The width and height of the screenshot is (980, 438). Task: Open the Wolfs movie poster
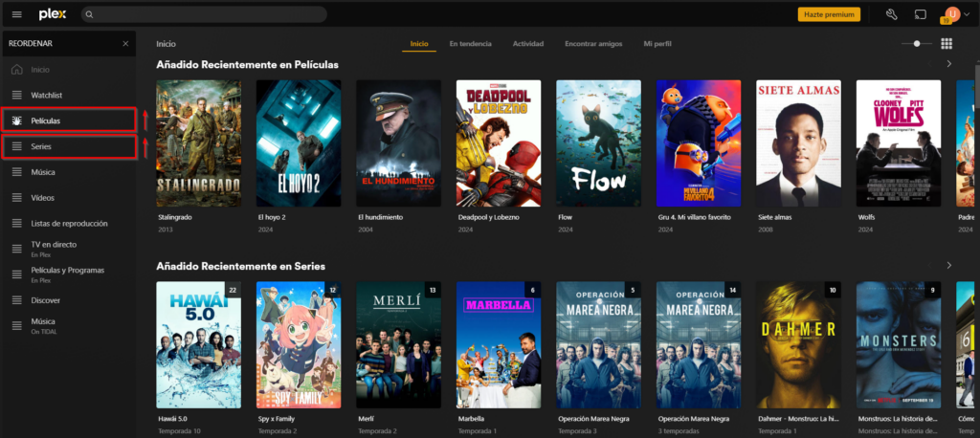tap(899, 143)
